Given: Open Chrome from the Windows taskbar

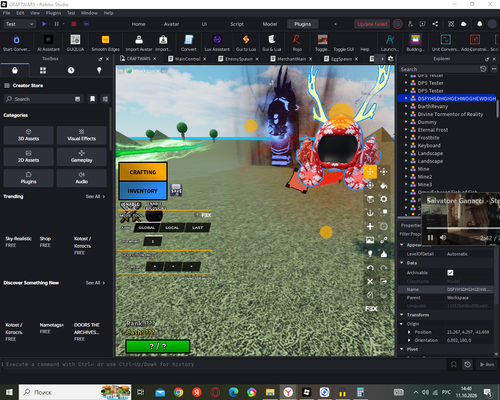Looking at the screenshot, I should [178, 392].
